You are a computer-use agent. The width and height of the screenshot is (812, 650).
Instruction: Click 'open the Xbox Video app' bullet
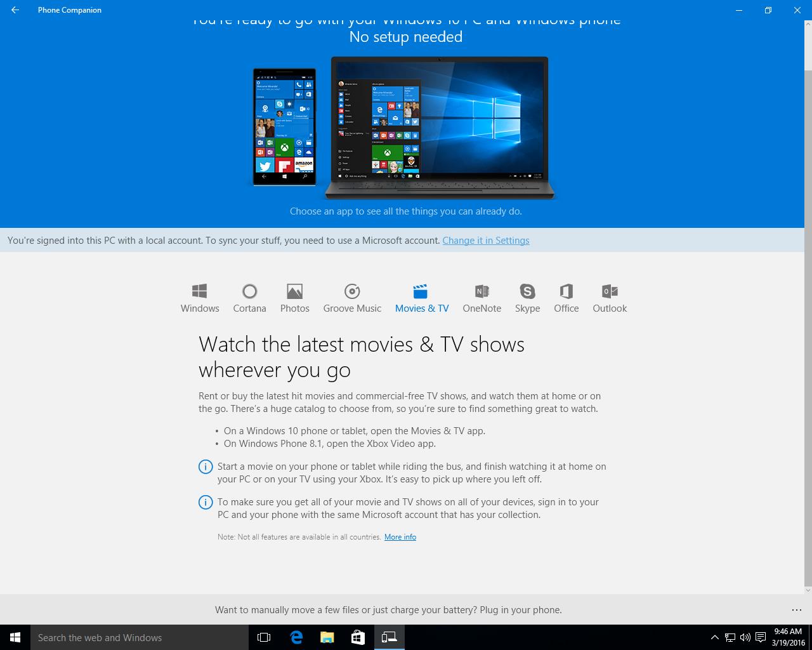click(x=330, y=444)
